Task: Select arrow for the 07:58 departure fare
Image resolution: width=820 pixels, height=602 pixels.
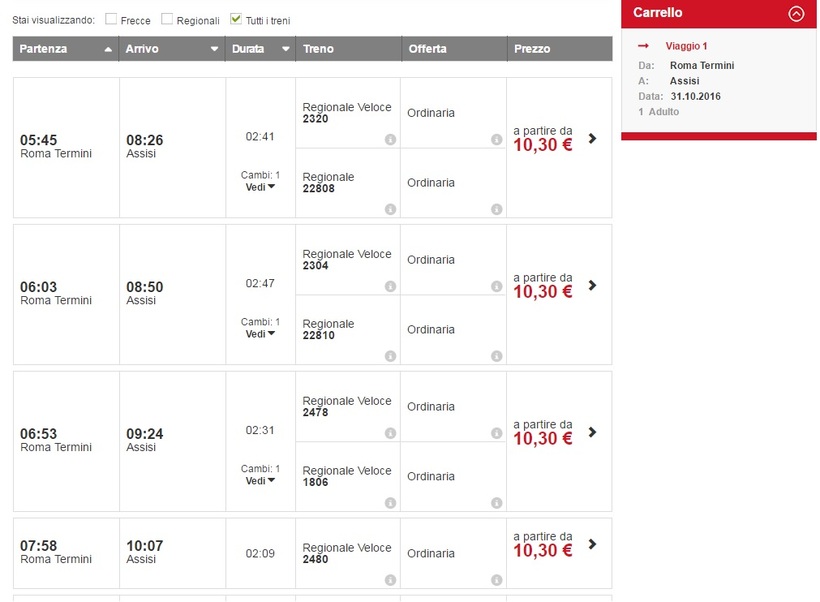Action: [x=592, y=544]
